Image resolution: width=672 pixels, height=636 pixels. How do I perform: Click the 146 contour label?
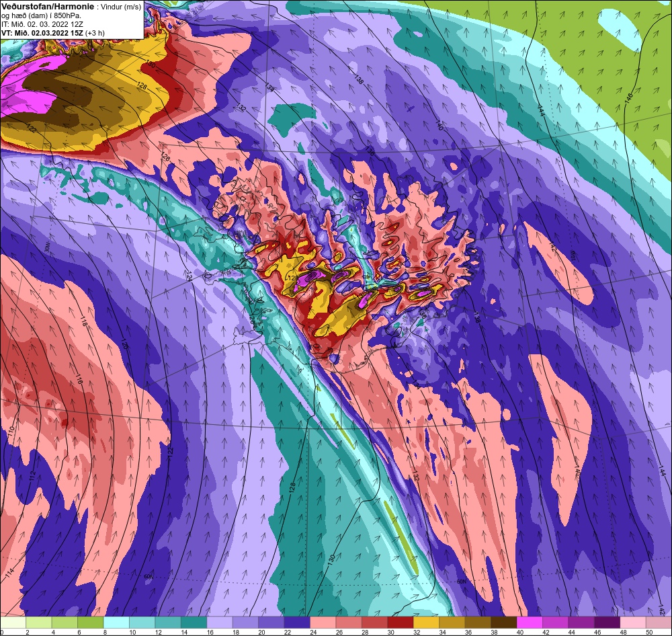coord(628,99)
